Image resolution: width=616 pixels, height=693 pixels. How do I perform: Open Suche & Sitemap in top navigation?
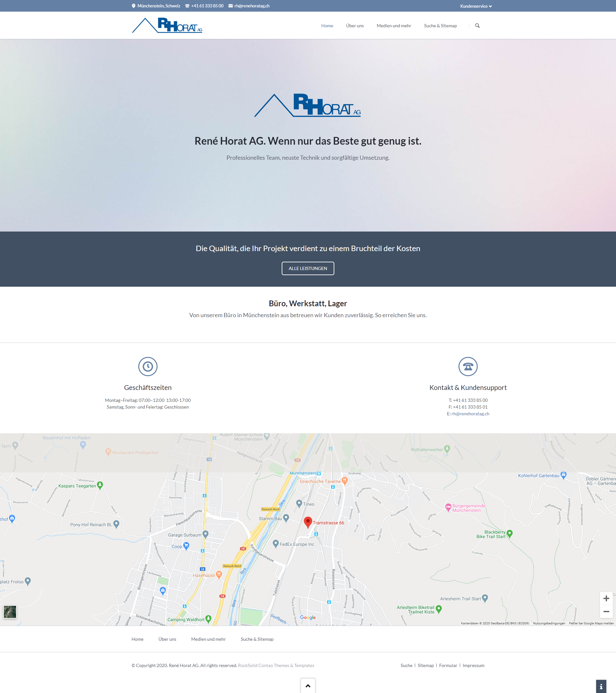point(440,26)
